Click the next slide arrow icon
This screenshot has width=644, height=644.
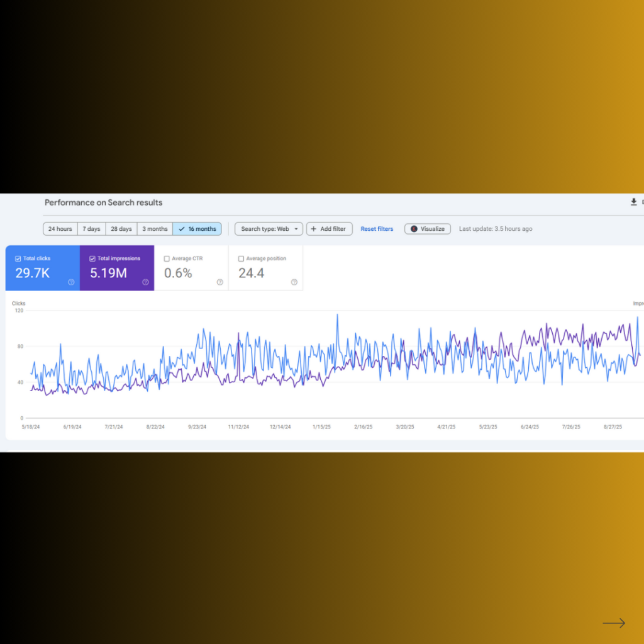point(614,623)
